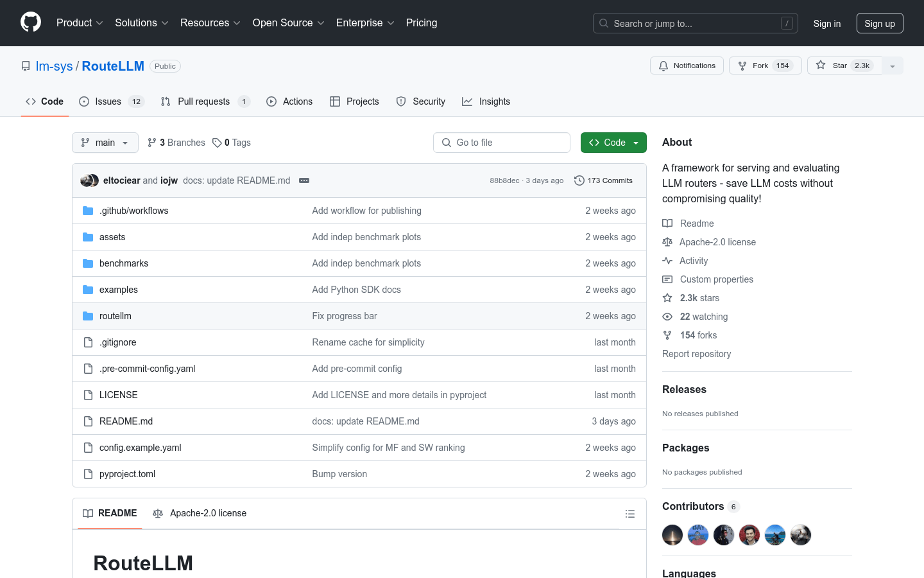Expand the commit message ellipsis icon
Viewport: 924px width, 578px height.
pyautogui.click(x=304, y=180)
